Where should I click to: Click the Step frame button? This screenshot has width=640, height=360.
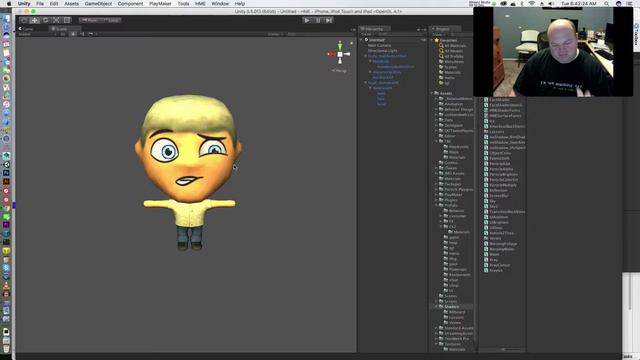[329, 20]
